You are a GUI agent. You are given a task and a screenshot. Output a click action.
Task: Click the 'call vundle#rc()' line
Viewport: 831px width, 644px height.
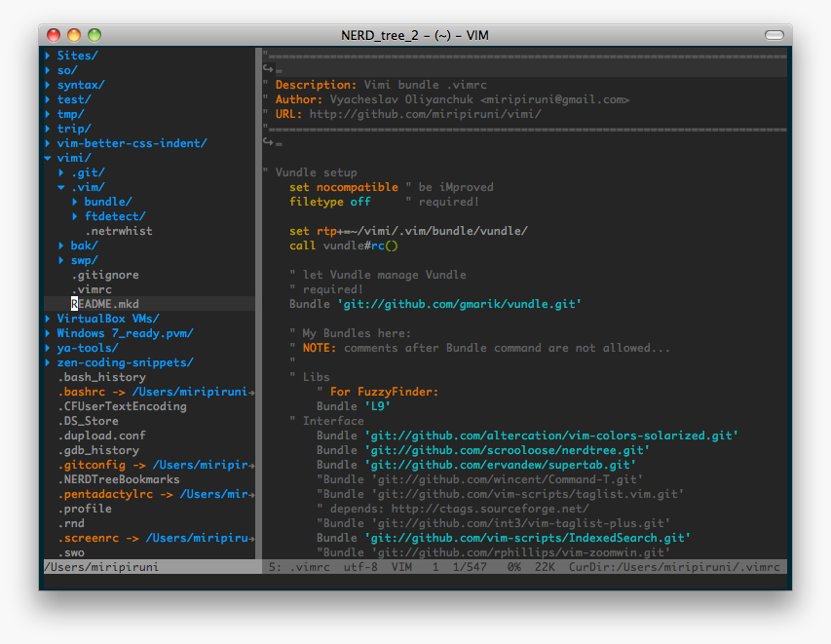coord(344,246)
